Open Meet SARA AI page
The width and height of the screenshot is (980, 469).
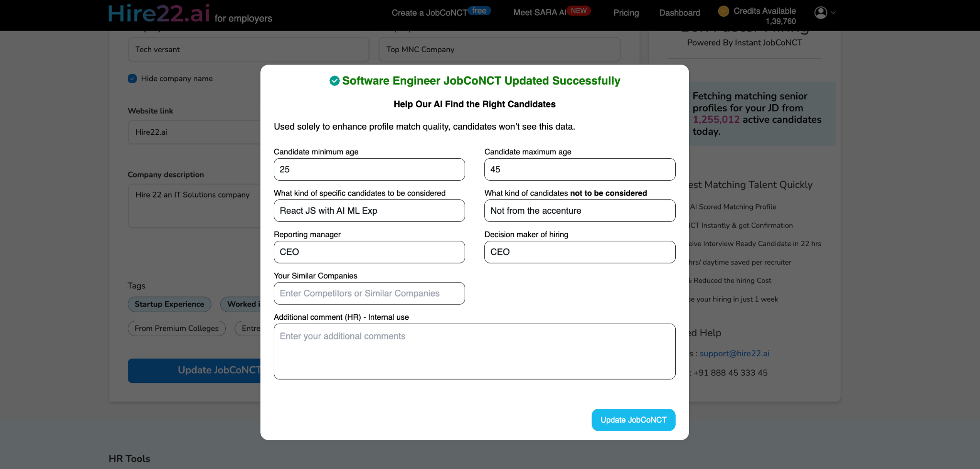tap(539, 13)
